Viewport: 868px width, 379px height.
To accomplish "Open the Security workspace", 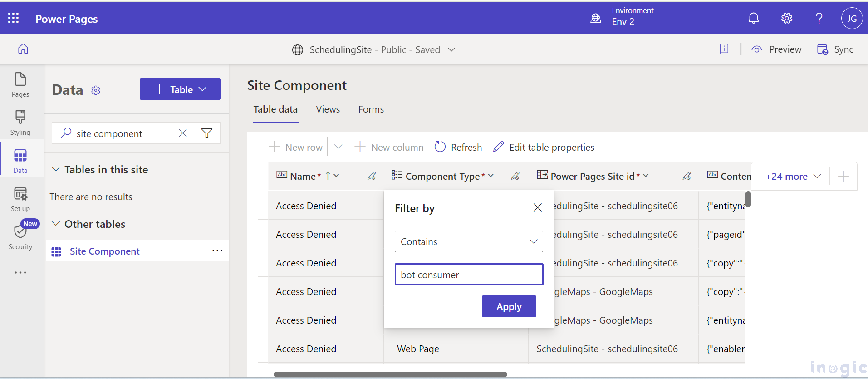I will pyautogui.click(x=20, y=236).
